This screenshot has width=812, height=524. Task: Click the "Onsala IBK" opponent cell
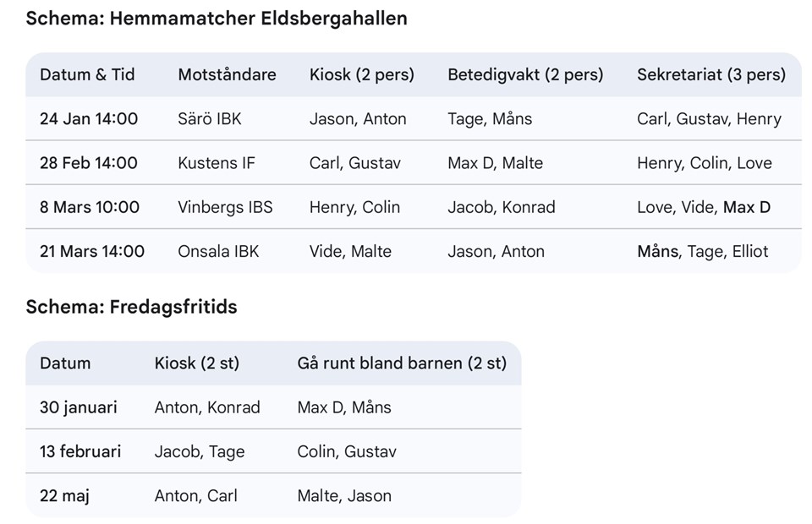[x=218, y=251]
